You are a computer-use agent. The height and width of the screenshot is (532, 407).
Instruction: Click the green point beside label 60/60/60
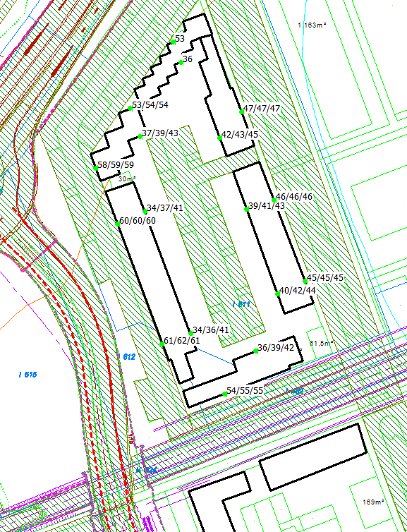pos(117,224)
